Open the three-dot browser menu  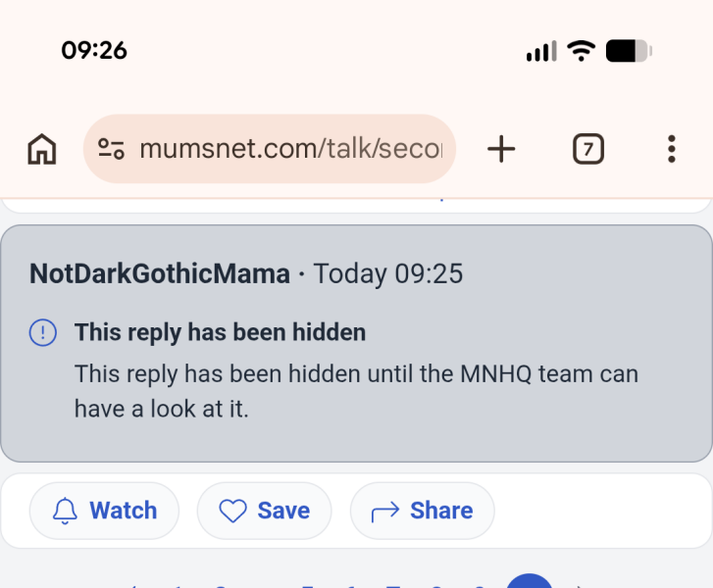point(671,149)
